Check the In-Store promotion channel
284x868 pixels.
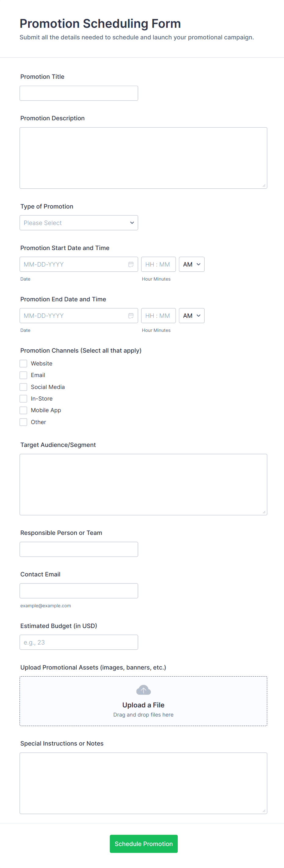23,398
